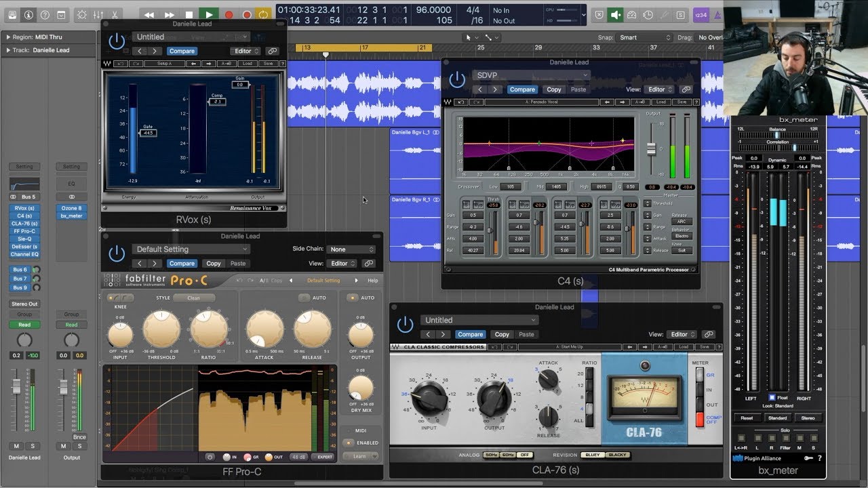Select the CLA-76 BLUEY revision

(593, 455)
